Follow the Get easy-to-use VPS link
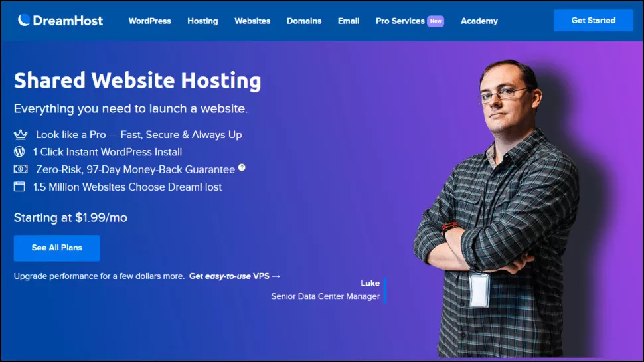 point(234,276)
